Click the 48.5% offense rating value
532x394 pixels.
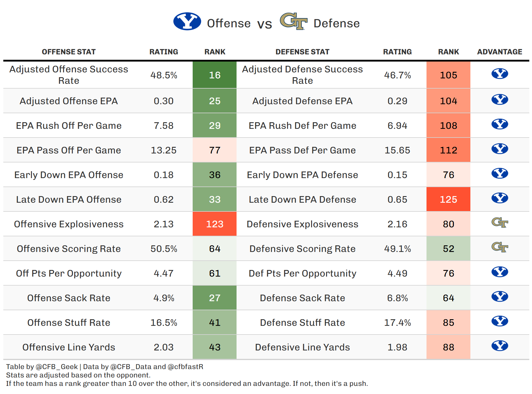[164, 75]
